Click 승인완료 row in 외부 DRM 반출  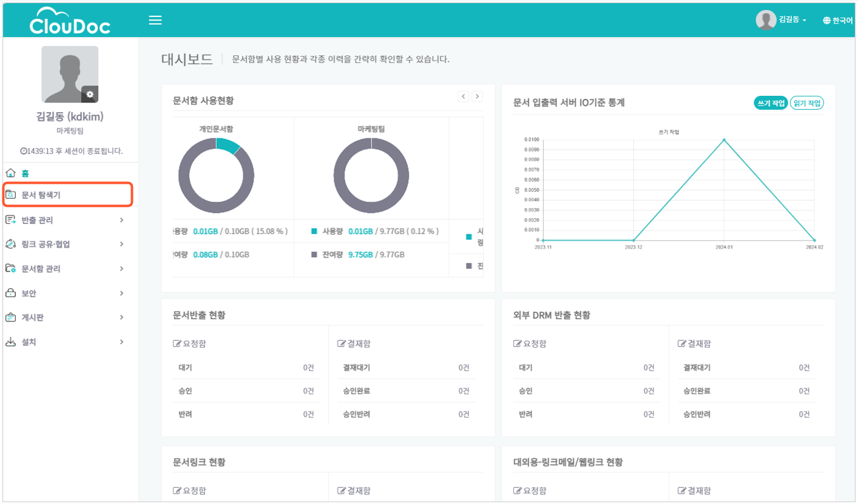pos(746,391)
